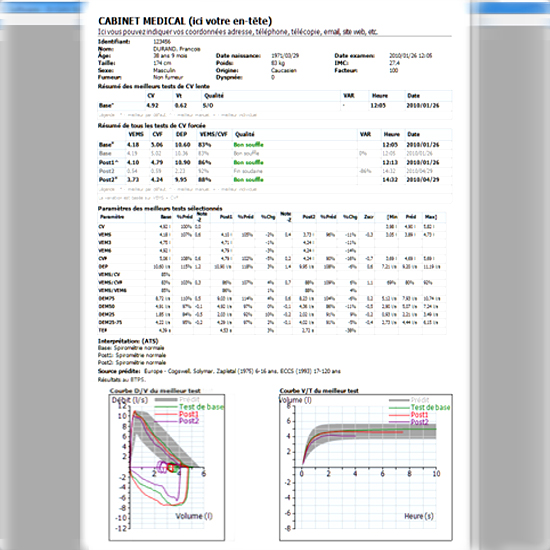
Task: Click the "Paramètres des meilleurs tests sélectionnés" heading
Action: [x=160, y=208]
